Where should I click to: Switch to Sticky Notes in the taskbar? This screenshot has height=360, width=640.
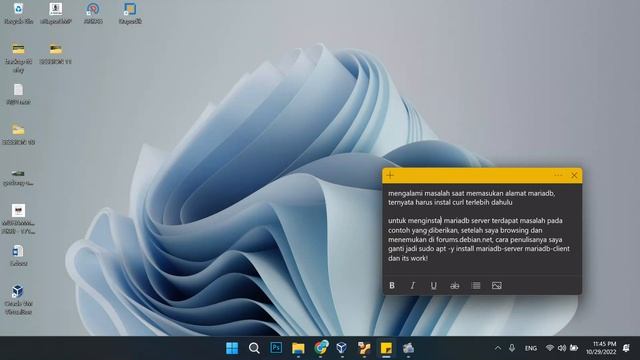pyautogui.click(x=386, y=348)
